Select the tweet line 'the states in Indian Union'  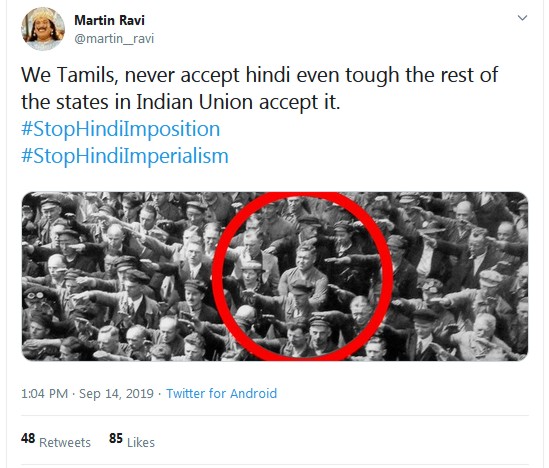(x=181, y=102)
